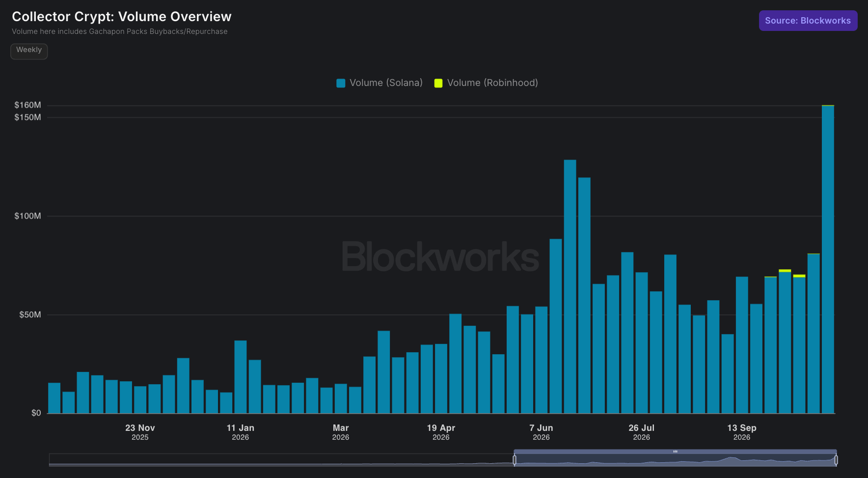The image size is (868, 478).
Task: Click the unselected left part of navigator
Action: click(x=281, y=460)
